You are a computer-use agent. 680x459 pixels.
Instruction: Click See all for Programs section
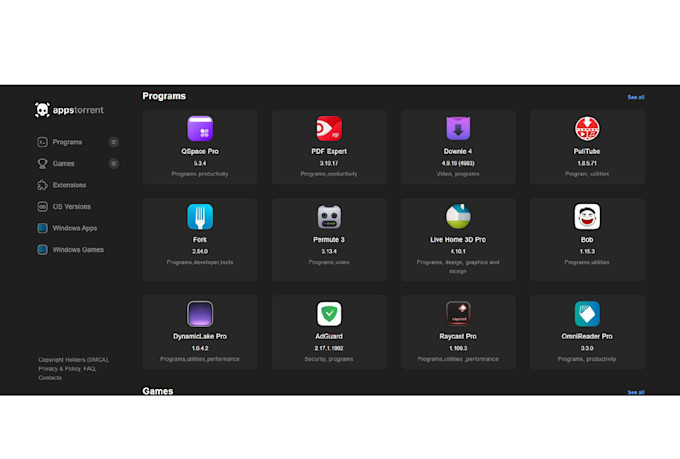point(636,97)
